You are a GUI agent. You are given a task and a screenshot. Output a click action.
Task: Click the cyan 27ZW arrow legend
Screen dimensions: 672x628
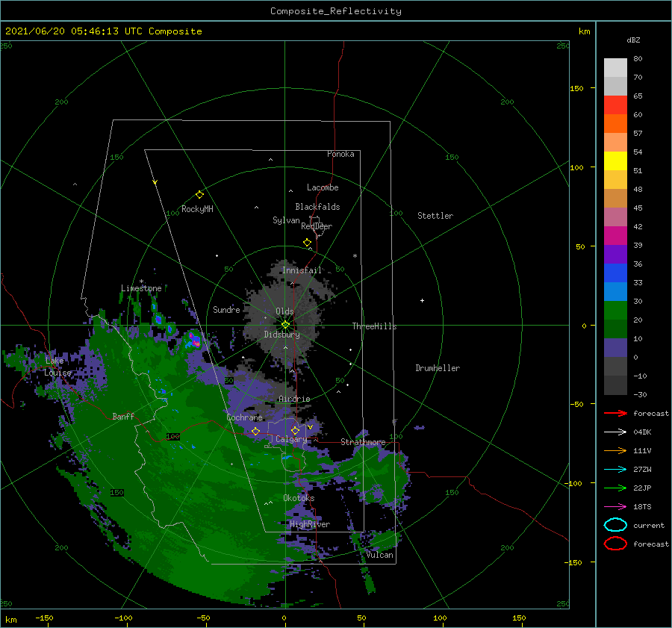pyautogui.click(x=615, y=470)
